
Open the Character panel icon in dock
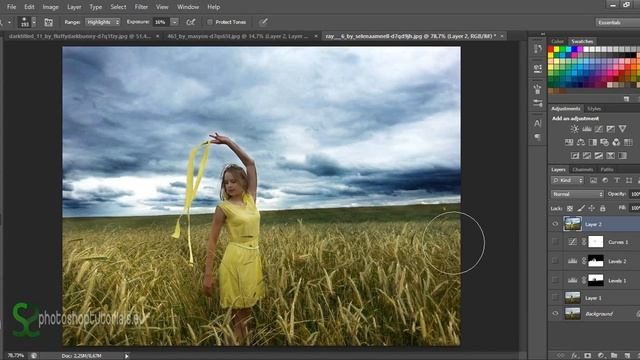click(x=538, y=123)
